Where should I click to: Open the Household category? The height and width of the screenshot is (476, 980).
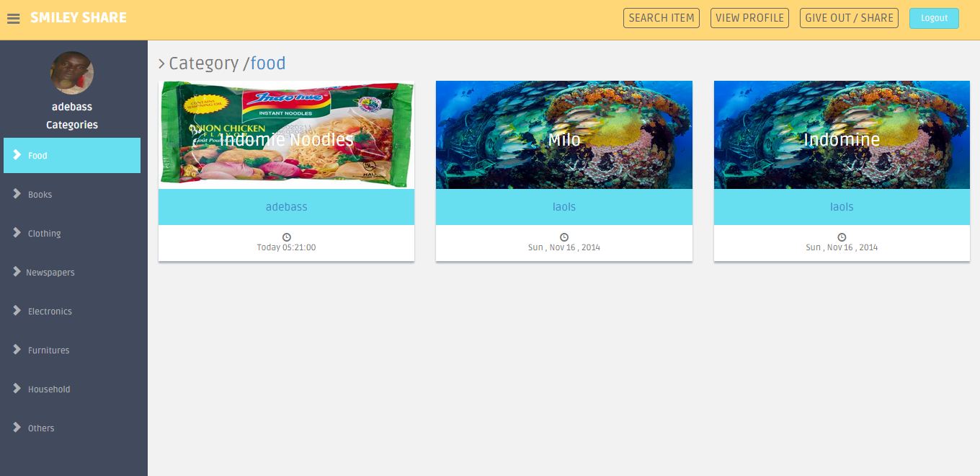[x=72, y=389]
